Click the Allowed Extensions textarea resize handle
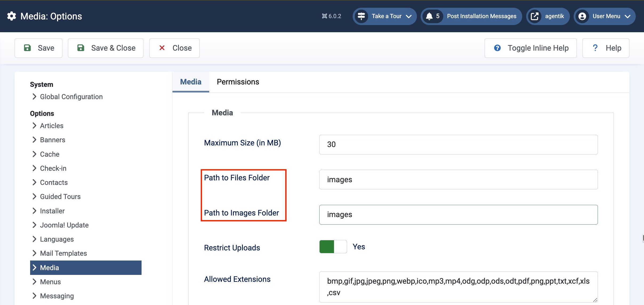The height and width of the screenshot is (305, 644). pos(595,300)
